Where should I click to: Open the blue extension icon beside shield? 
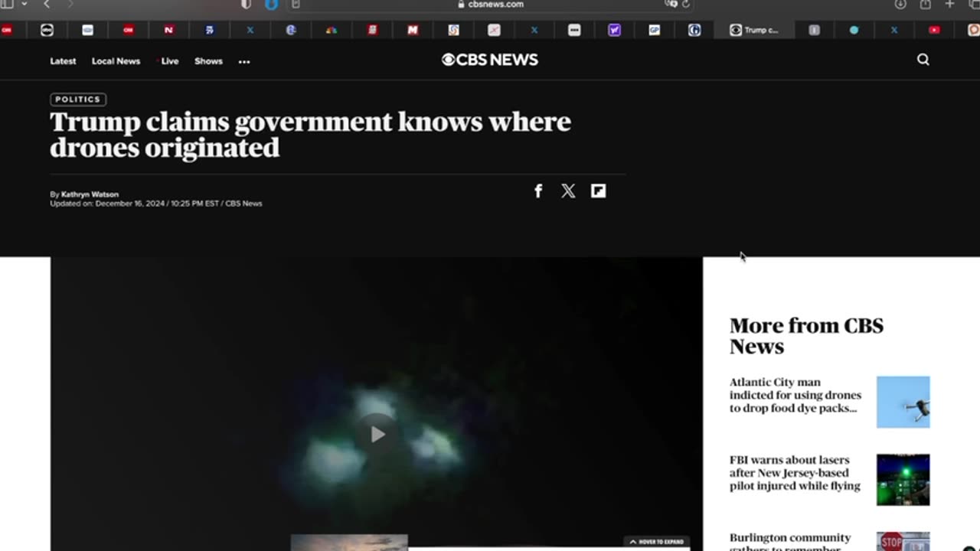[x=271, y=4]
